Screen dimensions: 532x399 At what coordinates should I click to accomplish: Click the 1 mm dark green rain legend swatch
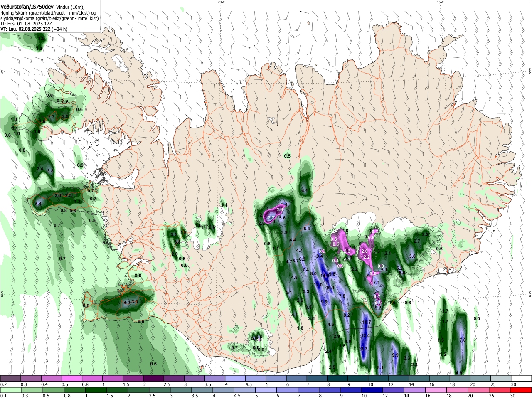(95, 390)
